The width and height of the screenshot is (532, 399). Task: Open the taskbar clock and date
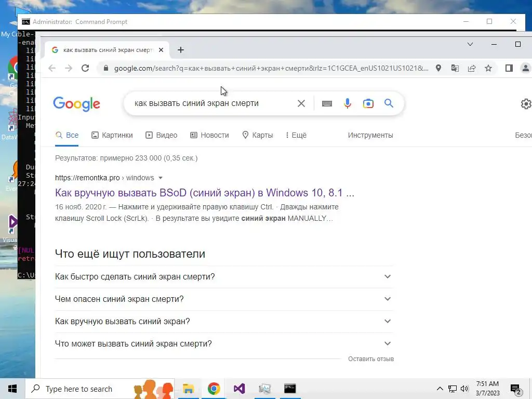(x=487, y=389)
